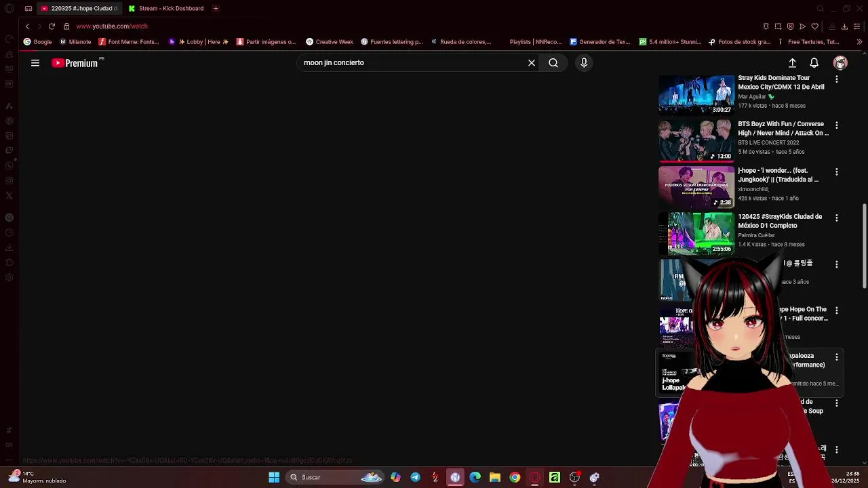
Task: Play 120425 #StrayKids Ciudad de México thumbnail
Action: click(x=696, y=233)
